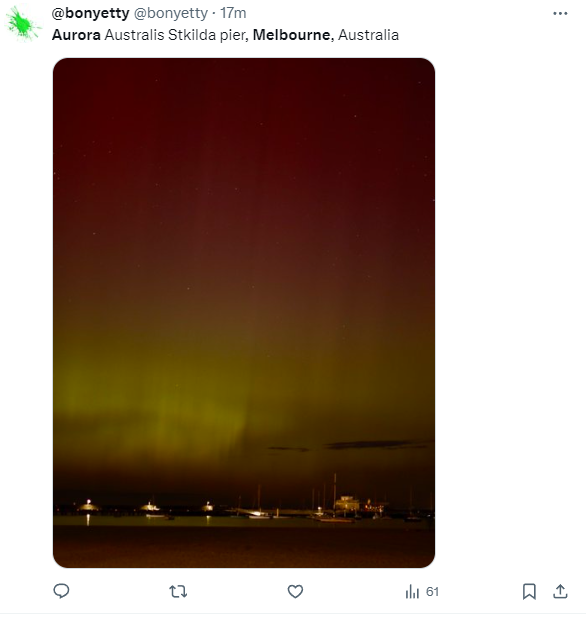Screen dimensions: 586x617
Task: Visit the bold @bonyetty display name
Action: pyautogui.click(x=91, y=13)
